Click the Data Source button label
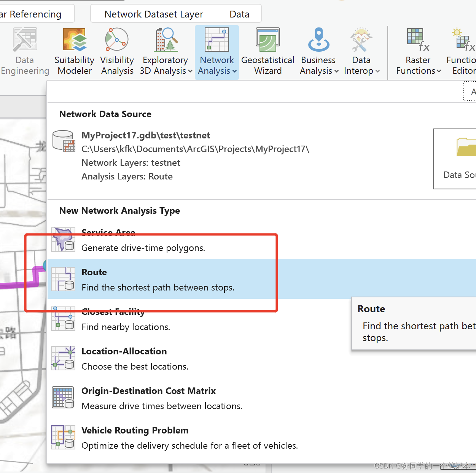Screen dimensions: 476x473 (459, 175)
